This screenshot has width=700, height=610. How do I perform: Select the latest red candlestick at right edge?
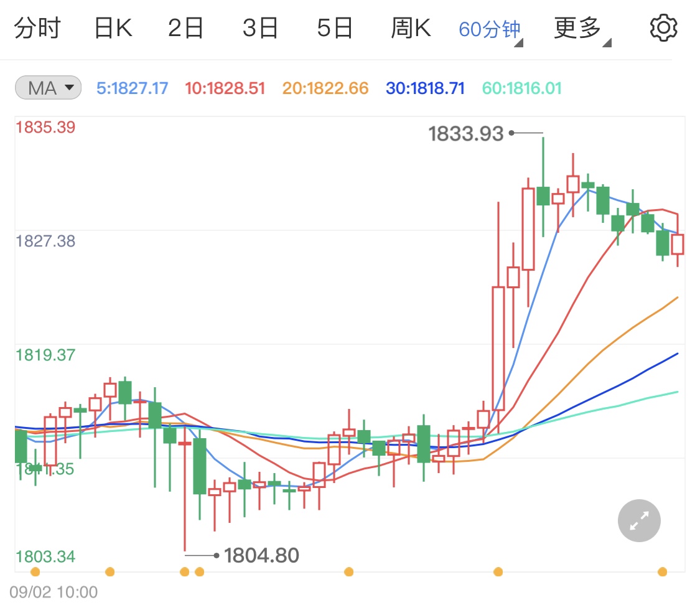[x=678, y=244]
